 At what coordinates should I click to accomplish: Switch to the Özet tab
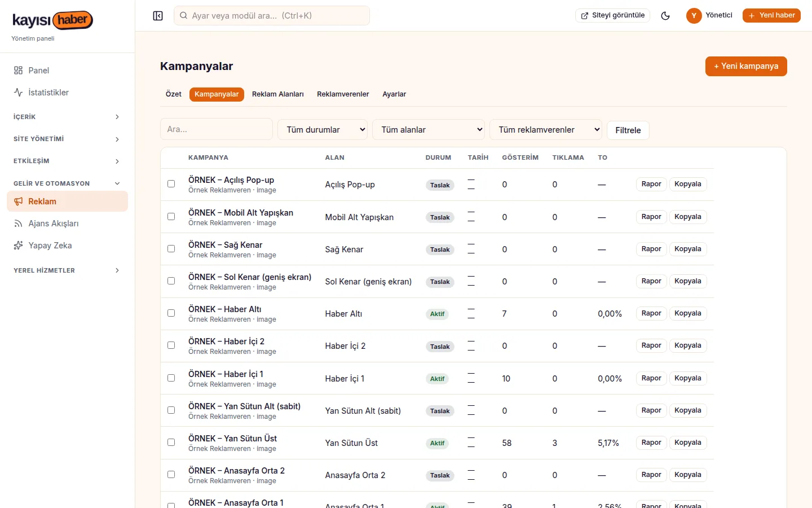click(x=174, y=94)
